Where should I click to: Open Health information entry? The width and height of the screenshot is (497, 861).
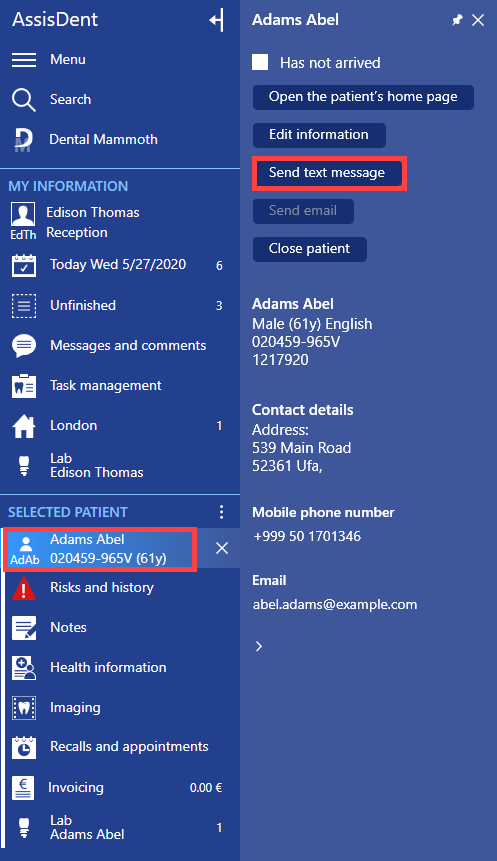108,667
